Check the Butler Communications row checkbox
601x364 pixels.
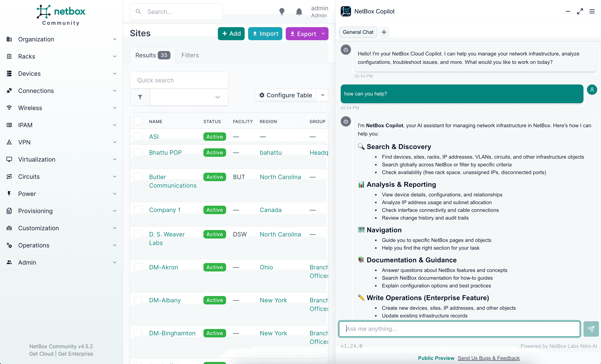tap(138, 177)
